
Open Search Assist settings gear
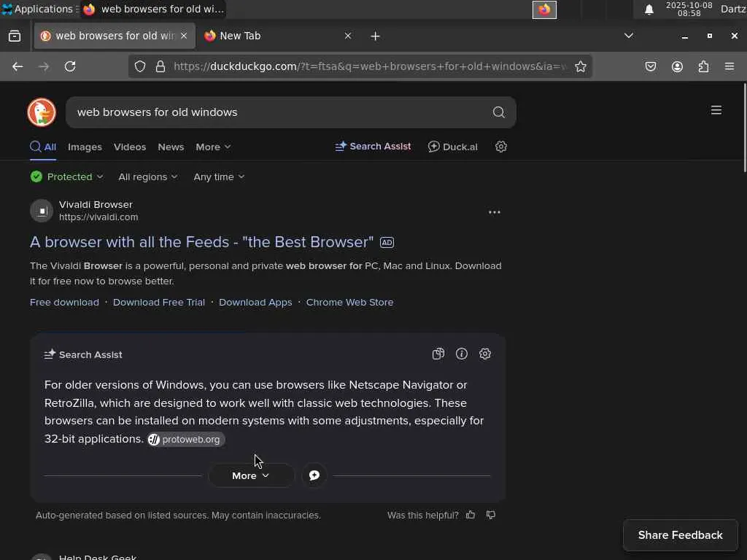(485, 354)
